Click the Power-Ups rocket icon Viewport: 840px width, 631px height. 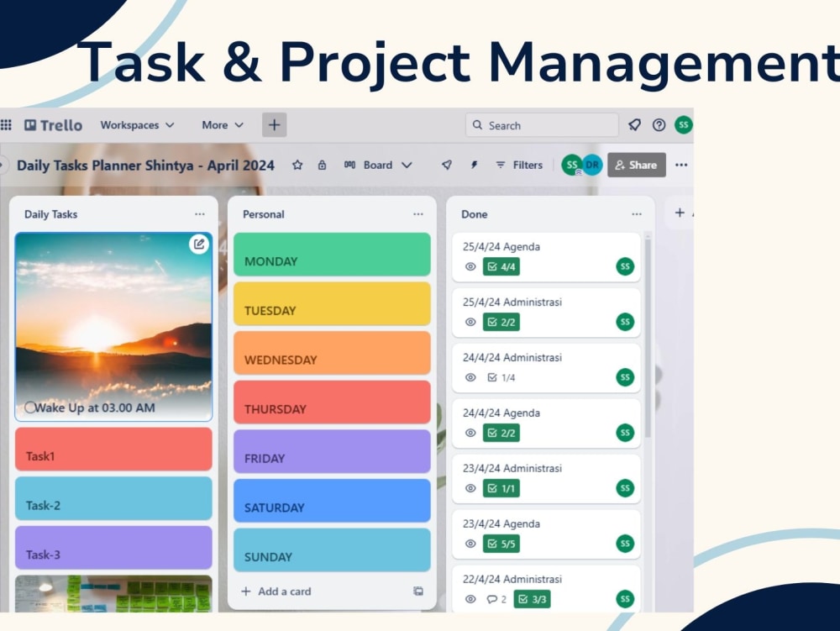click(447, 165)
